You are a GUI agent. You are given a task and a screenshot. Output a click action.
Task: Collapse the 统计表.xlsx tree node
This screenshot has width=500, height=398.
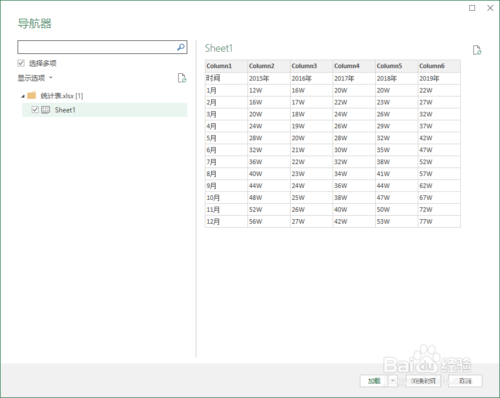(x=23, y=96)
